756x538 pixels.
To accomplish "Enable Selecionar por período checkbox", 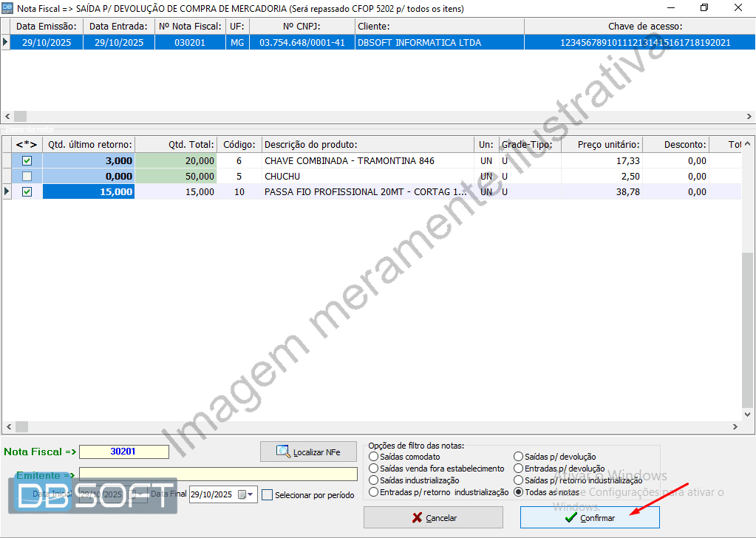I will (268, 495).
